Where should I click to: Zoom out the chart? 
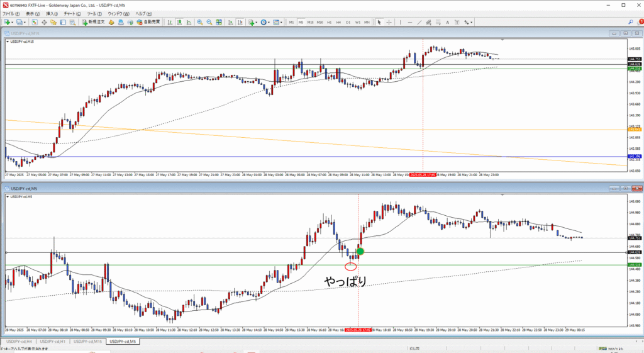(x=209, y=22)
